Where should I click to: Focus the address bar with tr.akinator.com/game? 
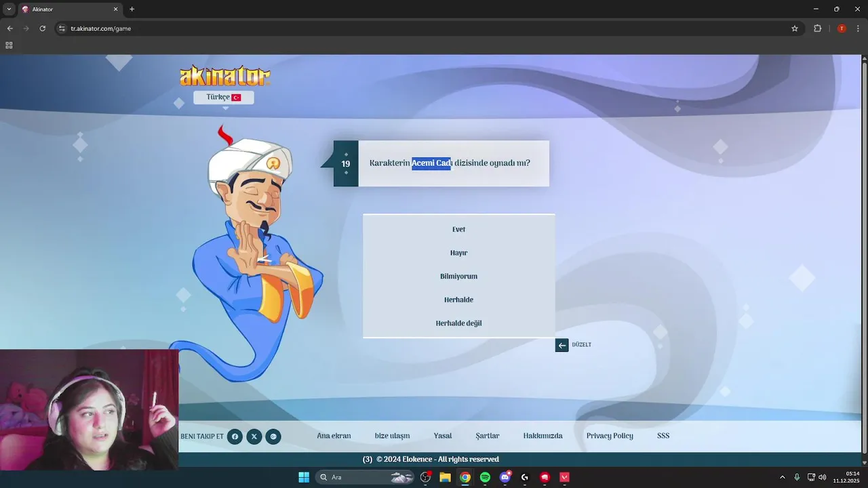tap(427, 28)
